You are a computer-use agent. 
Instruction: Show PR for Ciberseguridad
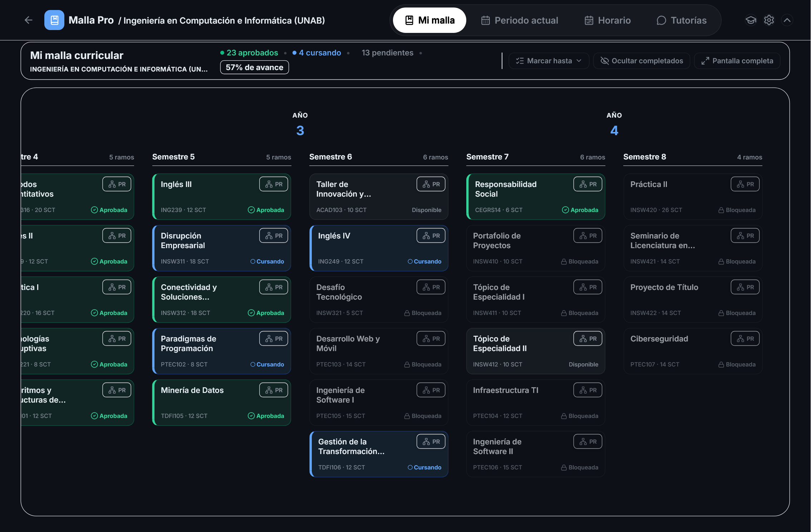point(745,339)
